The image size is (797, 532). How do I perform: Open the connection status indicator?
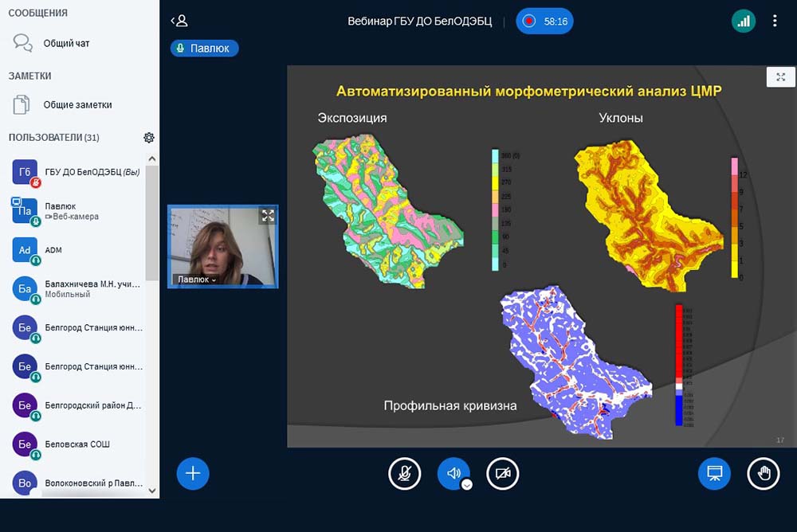[x=743, y=21]
